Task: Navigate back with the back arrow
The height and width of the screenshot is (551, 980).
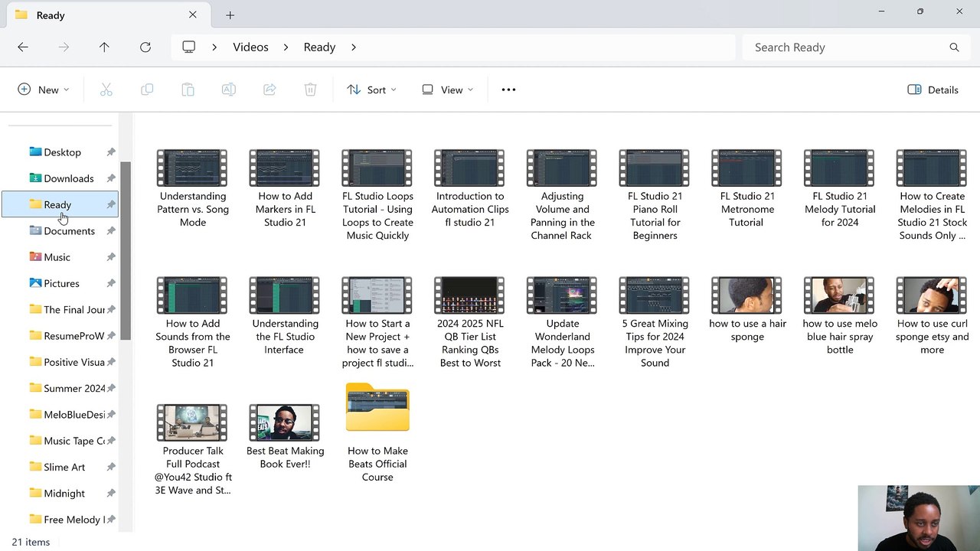Action: click(23, 47)
